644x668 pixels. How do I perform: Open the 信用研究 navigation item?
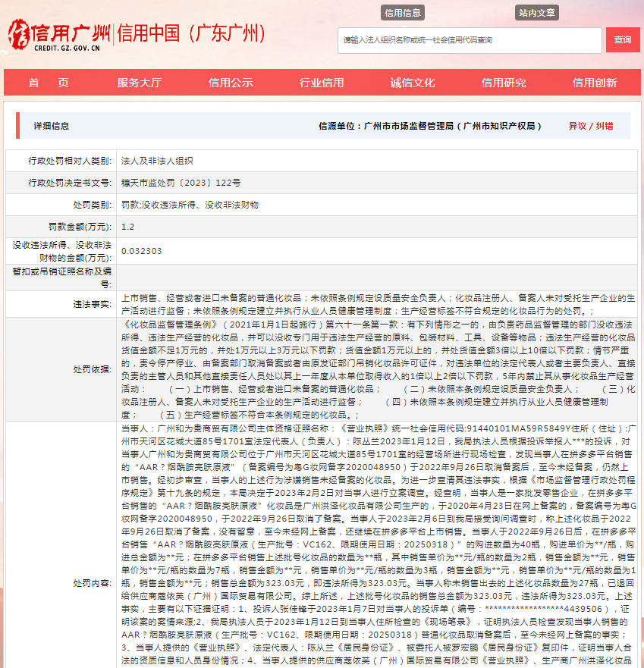click(504, 83)
